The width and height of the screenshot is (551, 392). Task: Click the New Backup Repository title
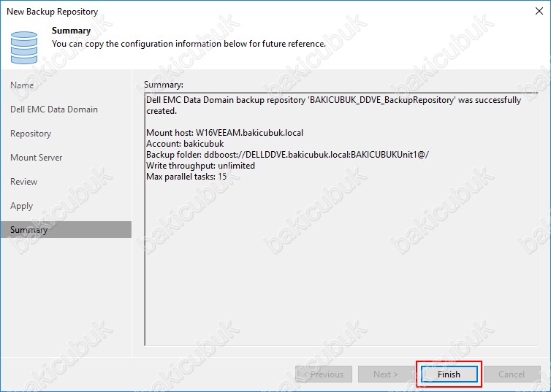coord(53,12)
